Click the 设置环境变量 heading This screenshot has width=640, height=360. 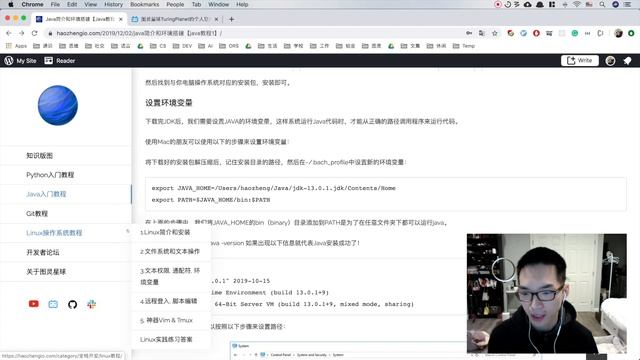pos(169,103)
